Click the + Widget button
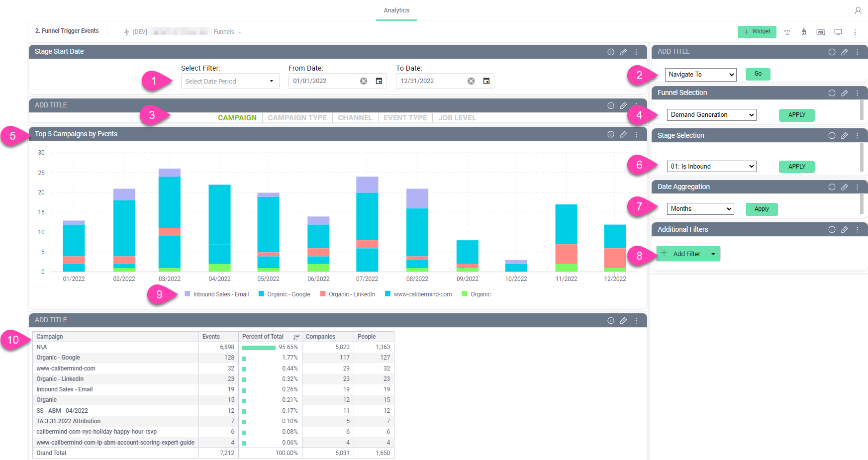The width and height of the screenshot is (868, 460). (757, 32)
